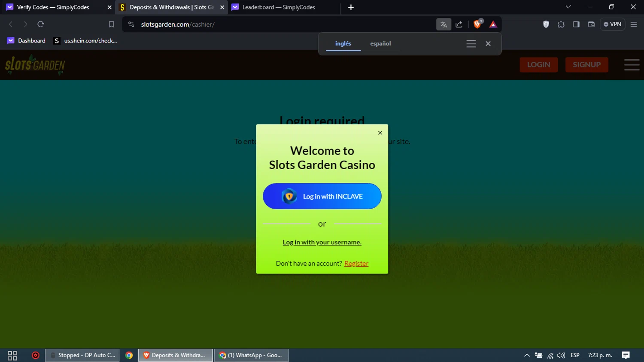Open the browser main menu
The image size is (644, 362).
(x=634, y=24)
